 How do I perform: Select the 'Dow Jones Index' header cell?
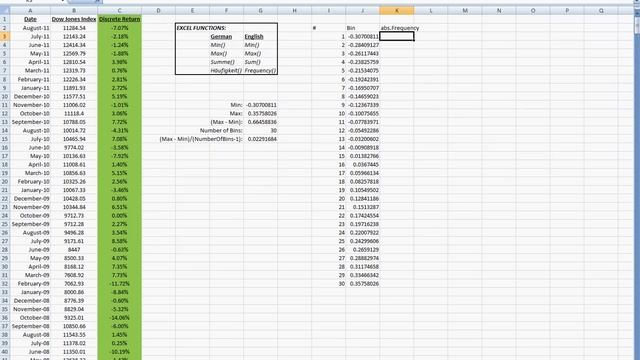pyautogui.click(x=74, y=19)
